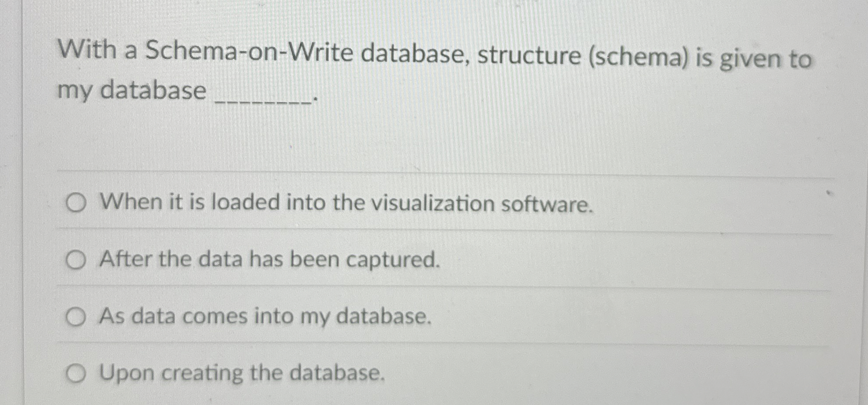
Task: Select radio button for 'Upon creating the database'
Action: tap(76, 373)
